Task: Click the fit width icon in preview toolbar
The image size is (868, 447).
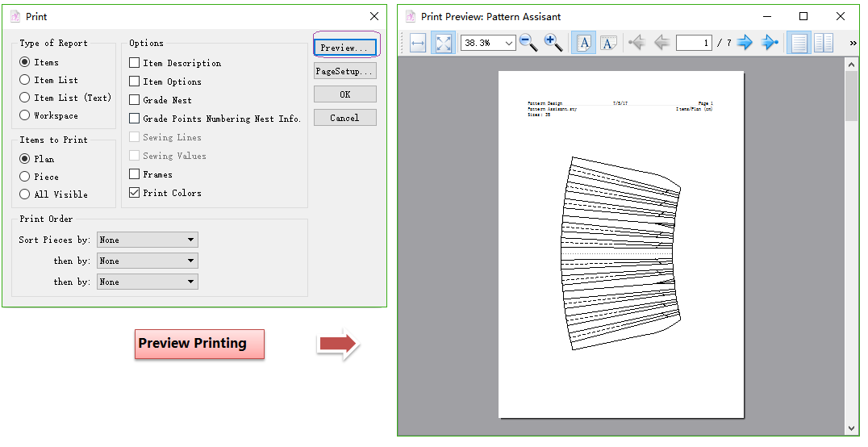Action: click(417, 43)
